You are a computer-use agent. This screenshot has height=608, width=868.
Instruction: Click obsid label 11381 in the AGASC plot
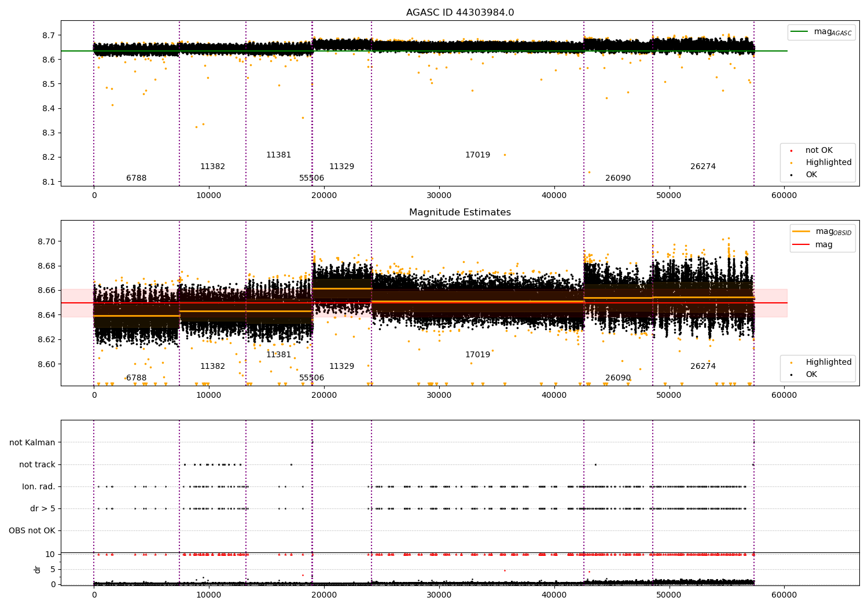pos(278,155)
